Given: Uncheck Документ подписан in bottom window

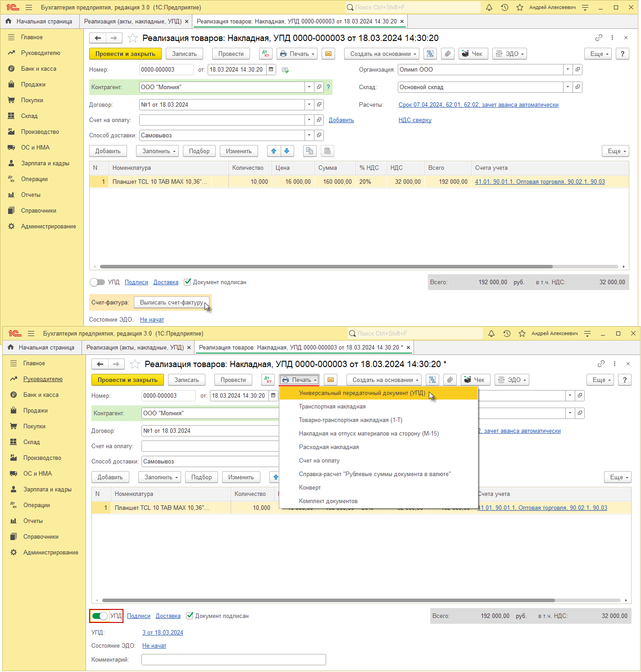Looking at the screenshot, I should point(190,616).
